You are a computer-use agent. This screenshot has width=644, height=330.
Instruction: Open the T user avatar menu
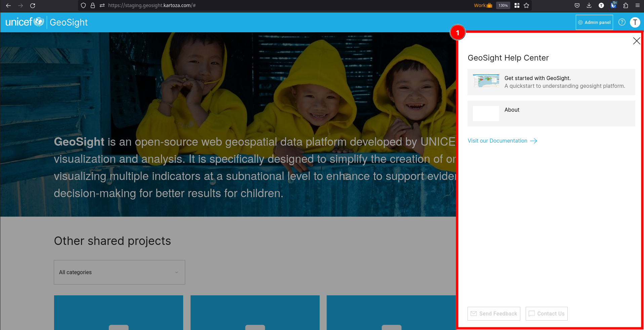[x=635, y=22]
